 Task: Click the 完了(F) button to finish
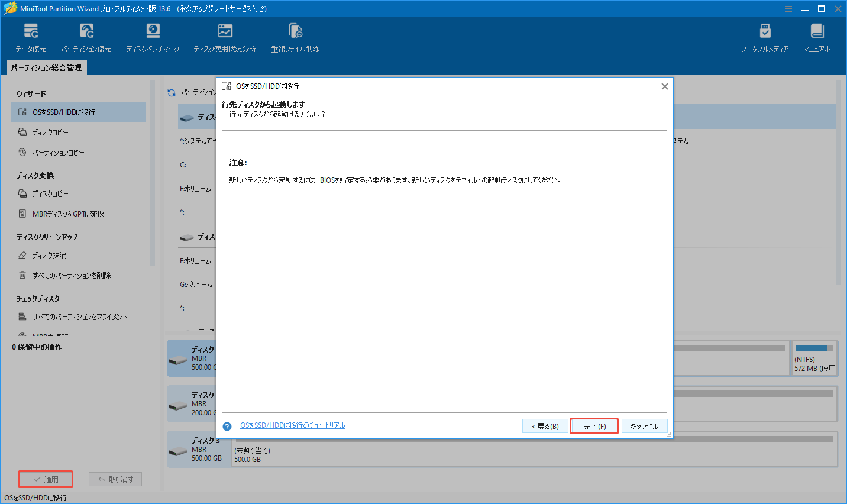pyautogui.click(x=594, y=425)
